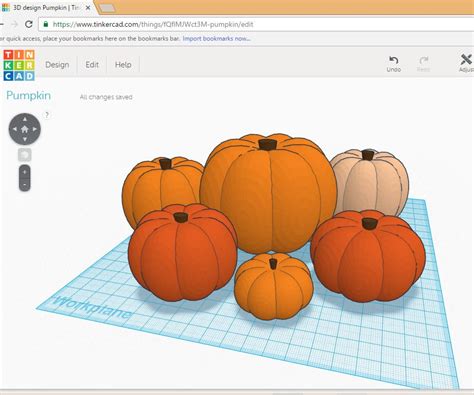Open the Adjust tools
The height and width of the screenshot is (395, 474).
tap(466, 63)
